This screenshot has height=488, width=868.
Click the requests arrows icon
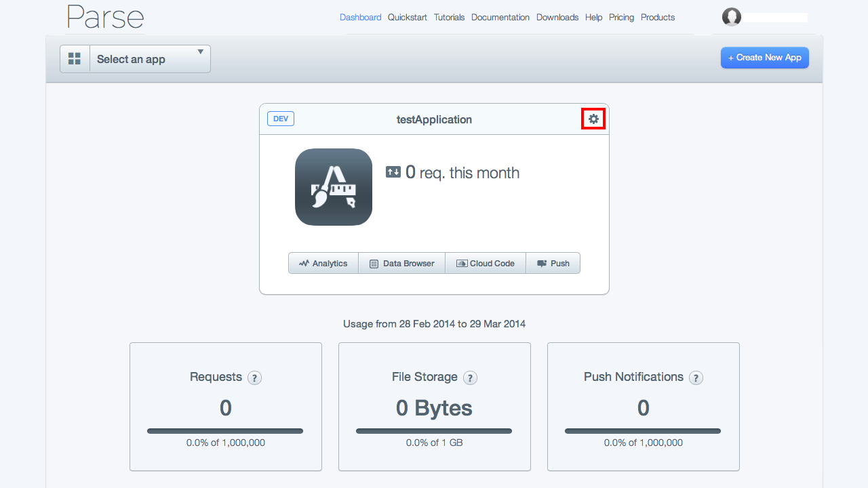393,172
